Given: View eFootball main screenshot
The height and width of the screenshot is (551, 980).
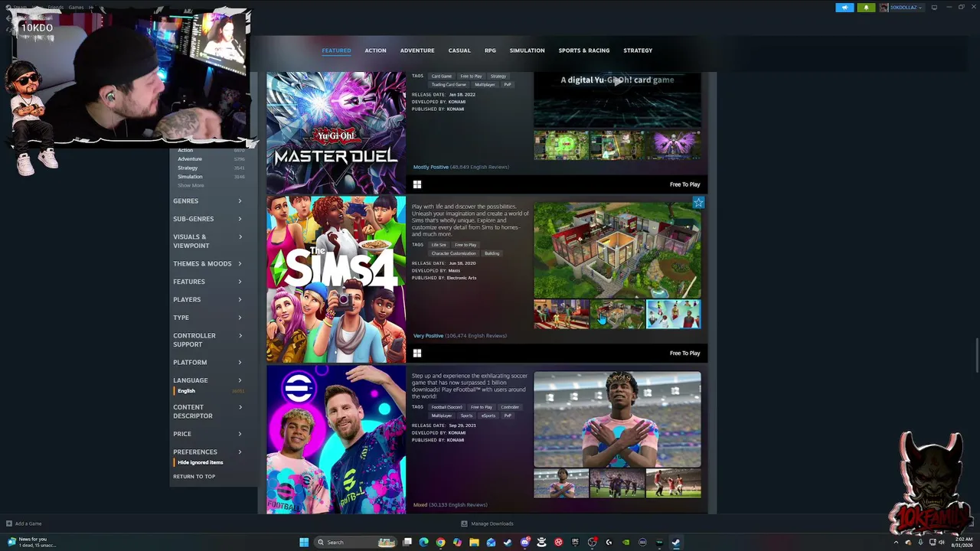Looking at the screenshot, I should (617, 419).
